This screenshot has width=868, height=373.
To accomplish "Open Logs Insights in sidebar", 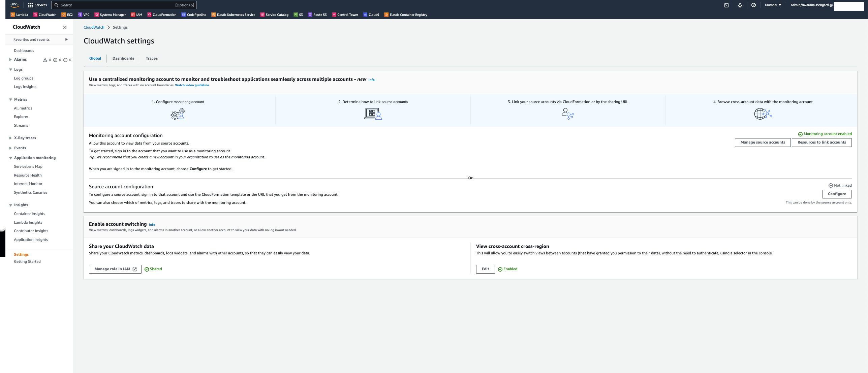I will coord(25,87).
